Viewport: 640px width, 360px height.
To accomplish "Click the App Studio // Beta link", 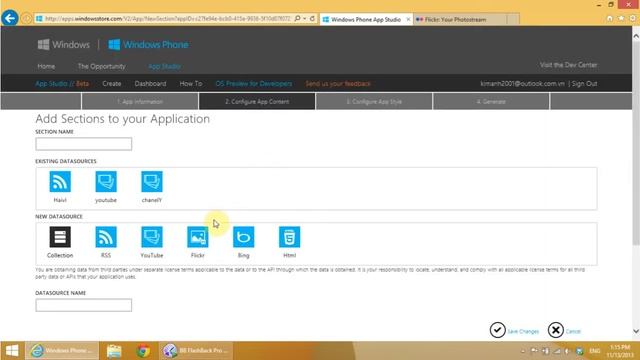I will click(62, 83).
